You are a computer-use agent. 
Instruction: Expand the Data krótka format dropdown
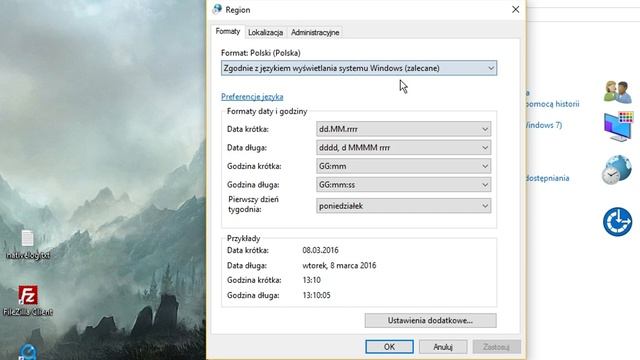[403, 129]
